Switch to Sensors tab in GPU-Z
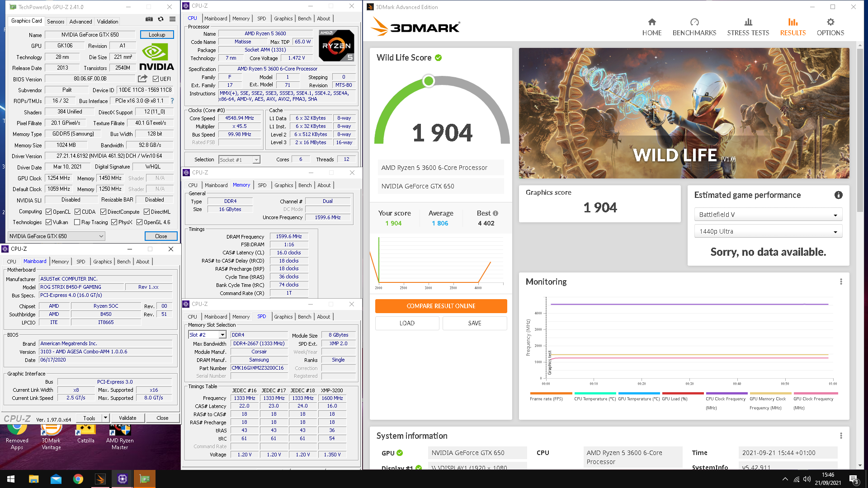The image size is (868, 488). (56, 21)
